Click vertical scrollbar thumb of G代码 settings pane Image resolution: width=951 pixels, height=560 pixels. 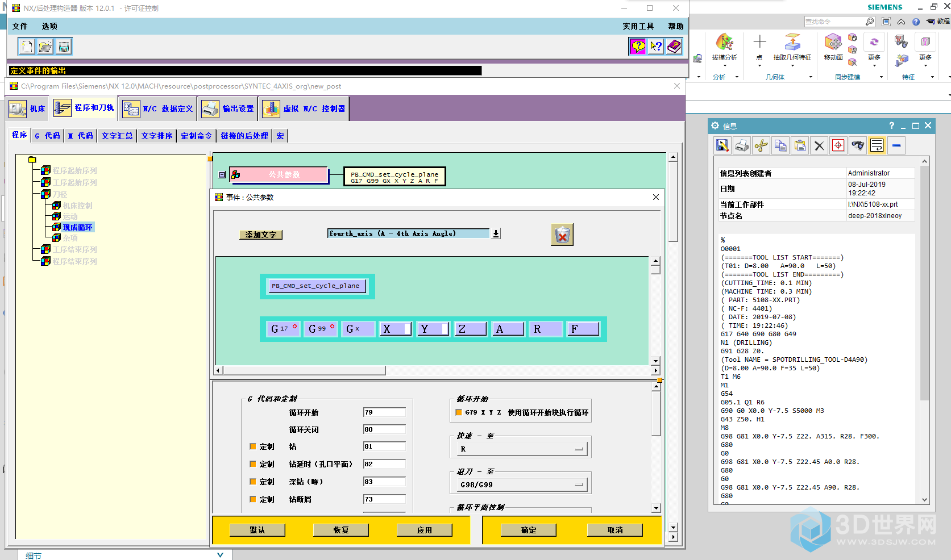coord(656,413)
